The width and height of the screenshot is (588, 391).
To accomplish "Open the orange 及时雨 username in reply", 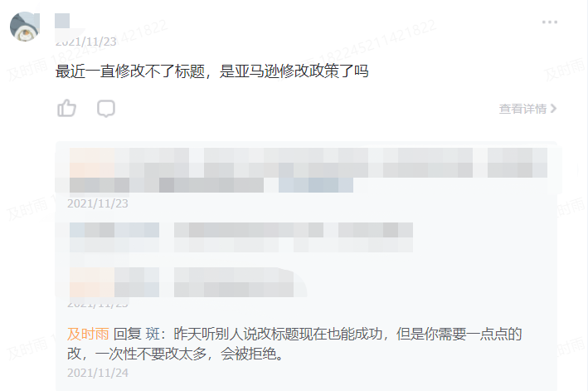I will coord(88,334).
